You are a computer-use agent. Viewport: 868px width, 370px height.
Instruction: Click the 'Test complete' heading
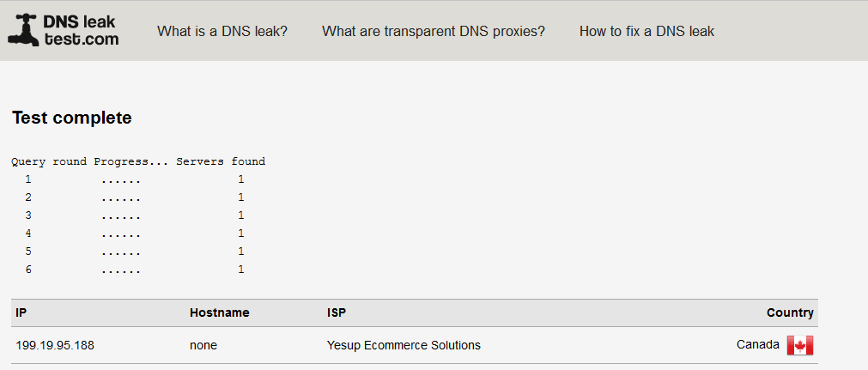(72, 118)
